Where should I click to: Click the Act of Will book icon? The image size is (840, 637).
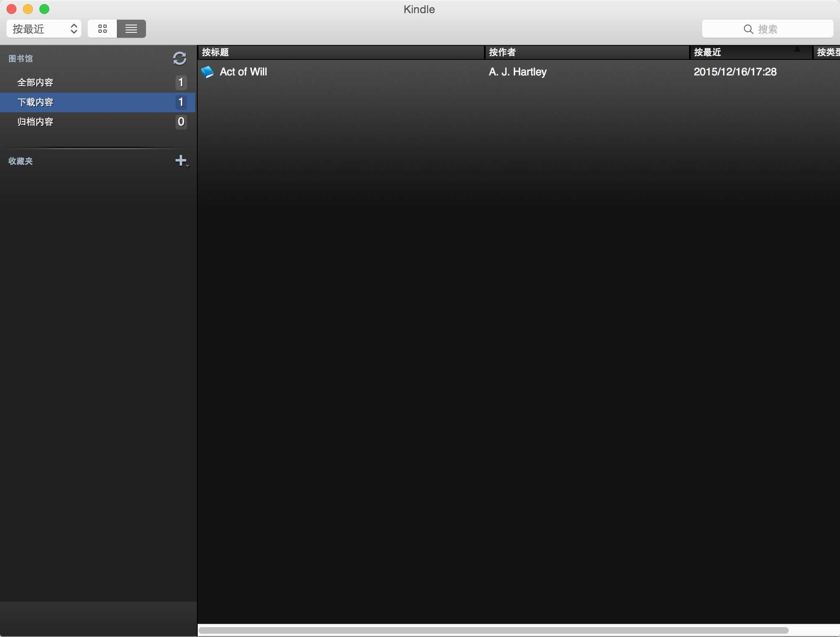point(208,72)
